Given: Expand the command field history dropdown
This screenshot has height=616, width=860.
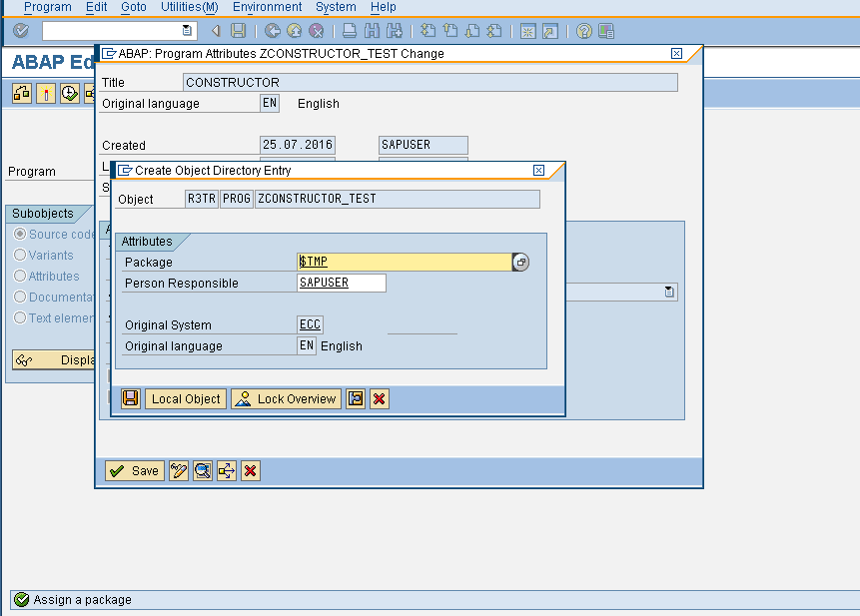Looking at the screenshot, I should coord(186,31).
